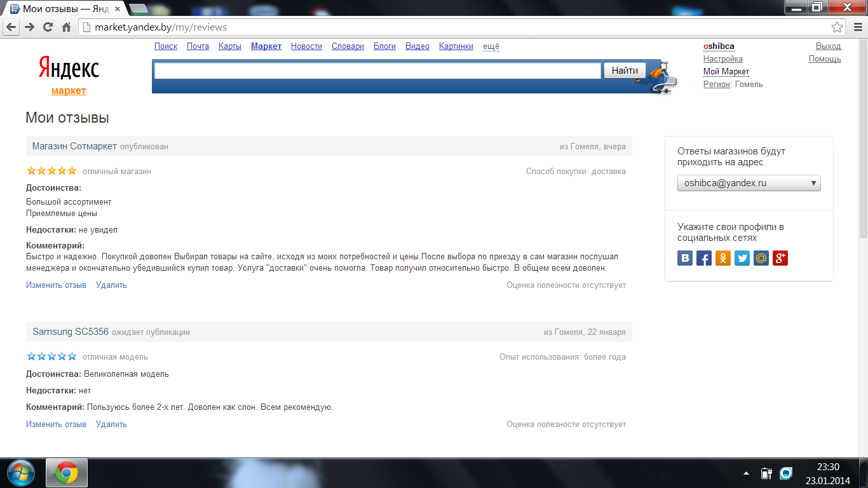Click the Google+ social profile icon

tap(780, 258)
